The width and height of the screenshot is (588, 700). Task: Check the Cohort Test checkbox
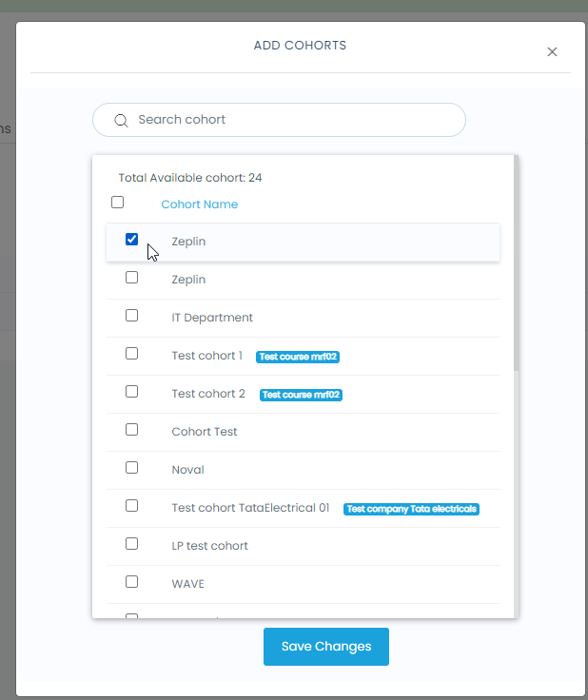[132, 430]
